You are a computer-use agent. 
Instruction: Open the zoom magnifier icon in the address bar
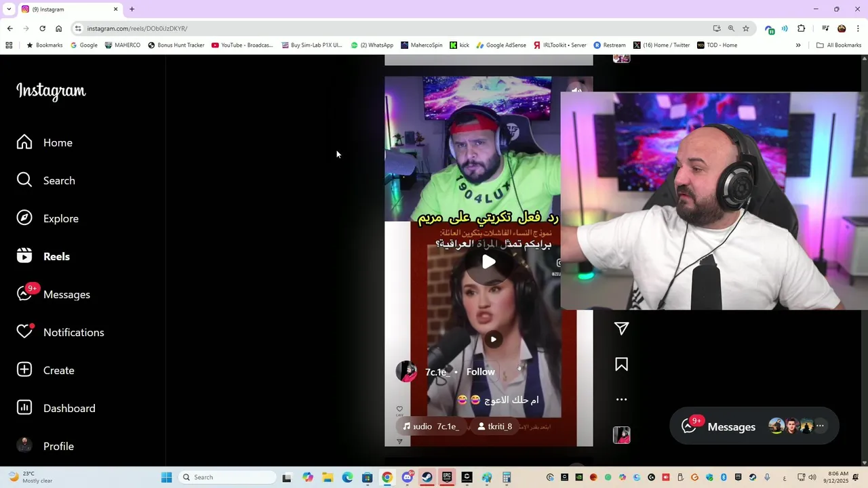[731, 28]
